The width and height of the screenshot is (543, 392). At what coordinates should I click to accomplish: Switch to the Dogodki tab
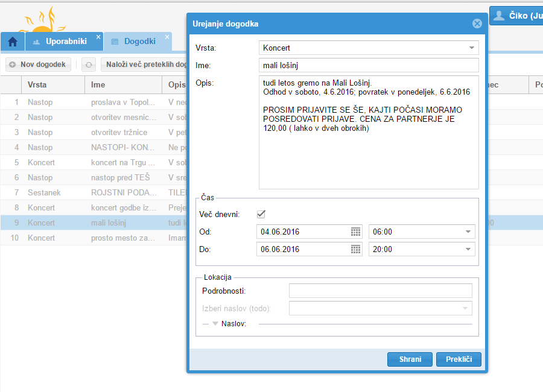pos(139,42)
